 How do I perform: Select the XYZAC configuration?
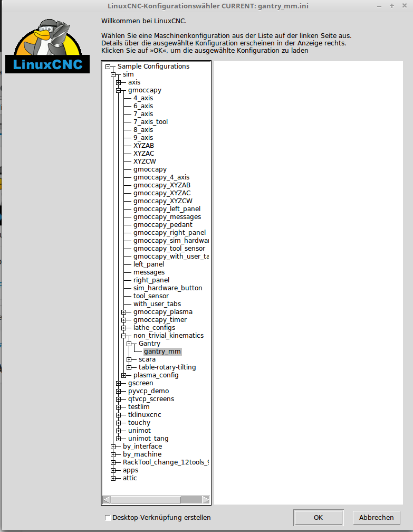point(144,154)
